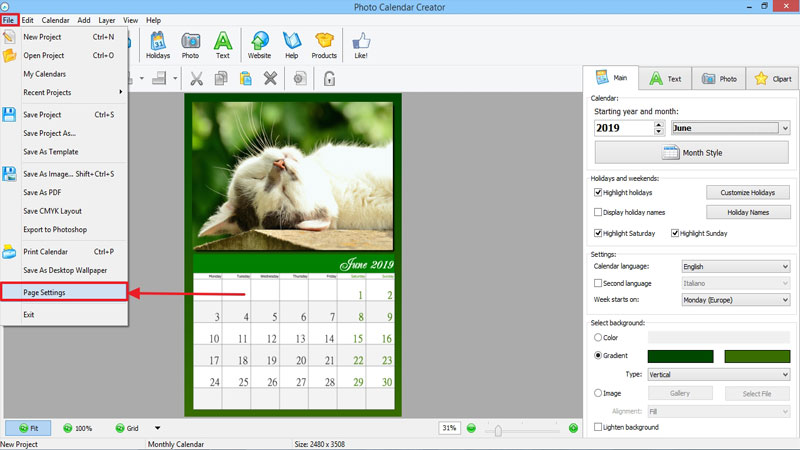This screenshot has height=450, width=800.
Task: Select the Text tool in toolbar
Action: pyautogui.click(x=222, y=45)
